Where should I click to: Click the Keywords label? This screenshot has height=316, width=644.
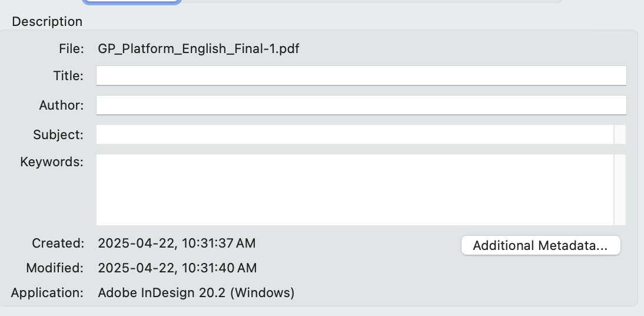pyautogui.click(x=52, y=162)
